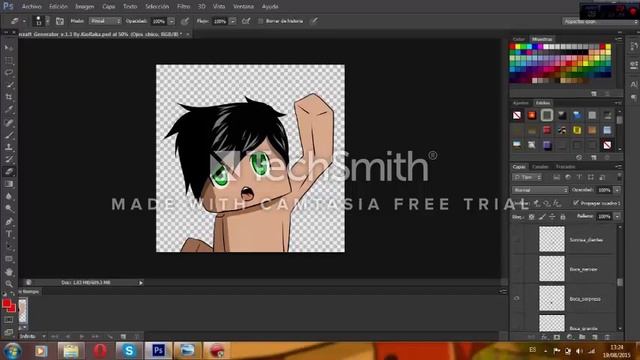
Task: Select the Magic Wand tool
Action: coord(9,85)
